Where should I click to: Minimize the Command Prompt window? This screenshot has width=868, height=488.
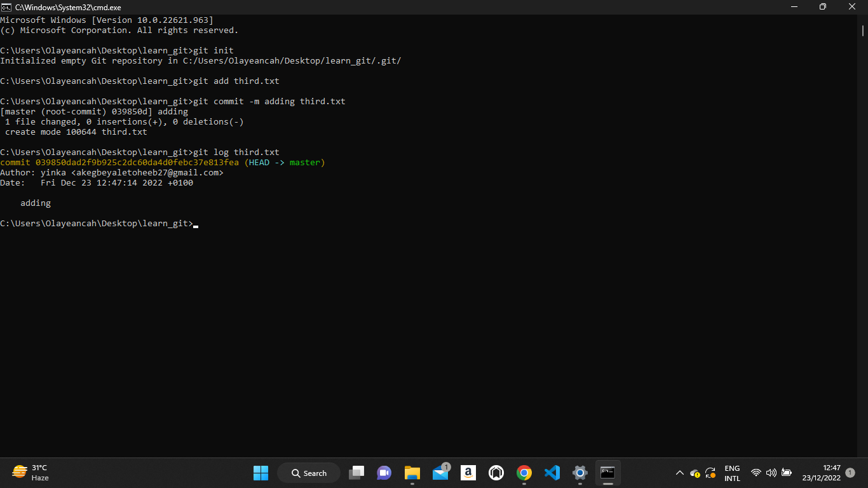[794, 7]
